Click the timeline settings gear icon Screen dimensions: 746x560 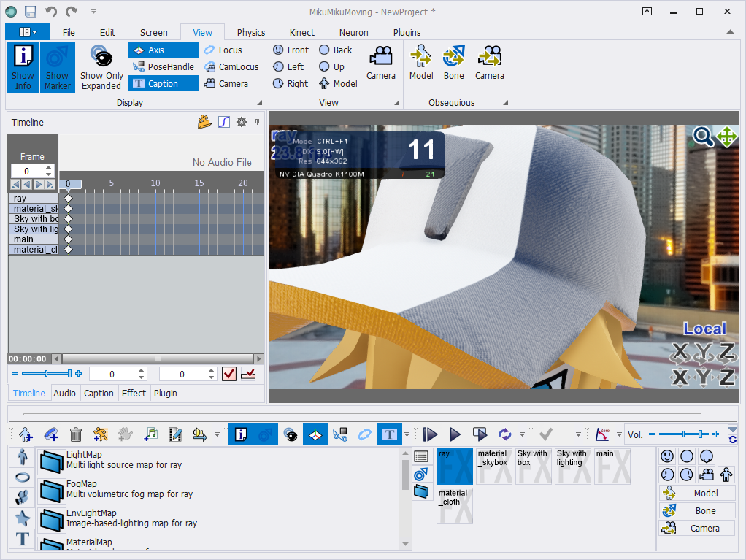coord(242,122)
